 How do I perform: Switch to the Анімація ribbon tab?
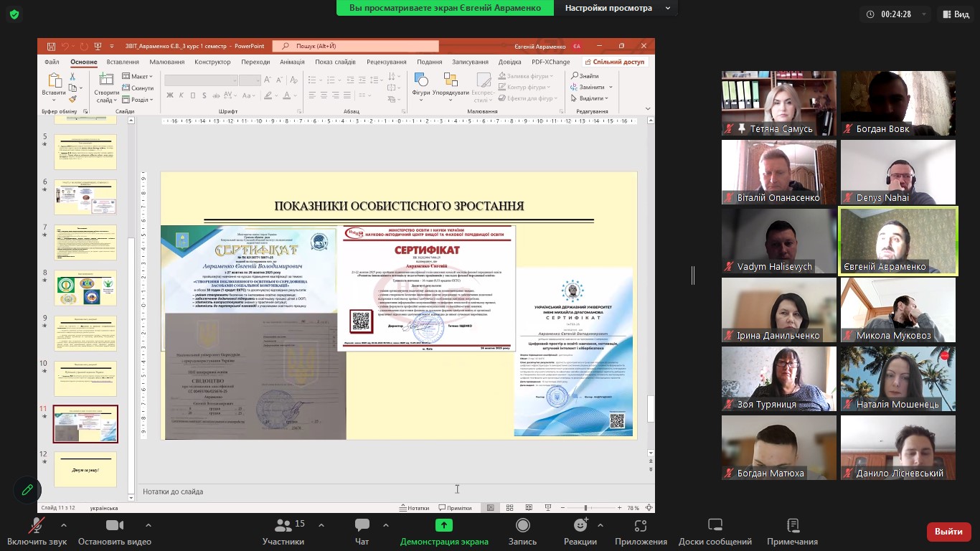(292, 62)
